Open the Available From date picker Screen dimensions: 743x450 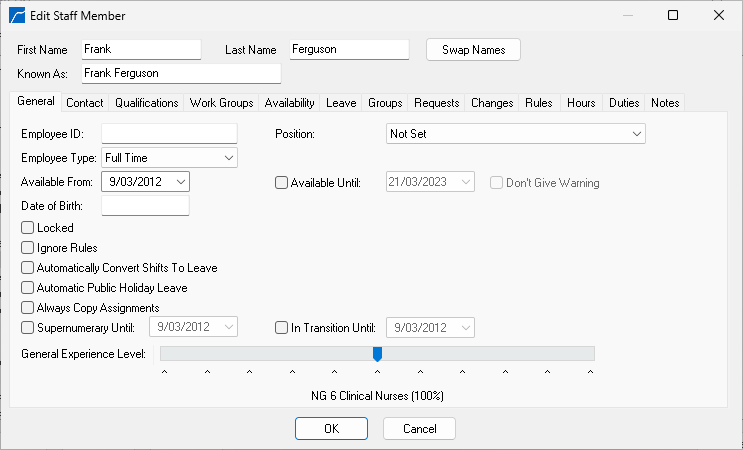click(x=180, y=182)
